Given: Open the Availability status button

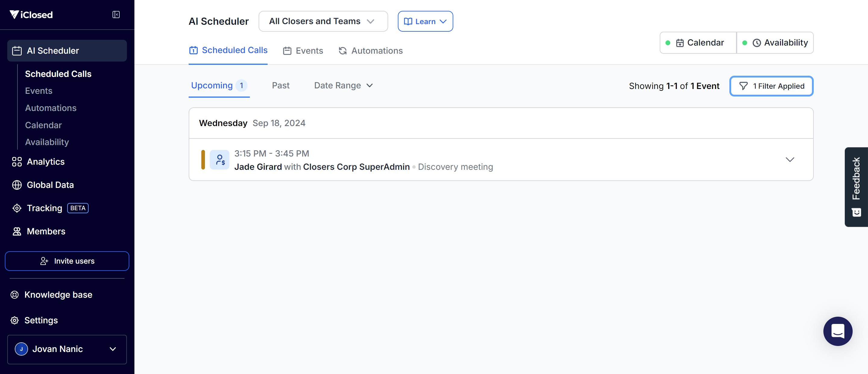Looking at the screenshot, I should coord(775,43).
